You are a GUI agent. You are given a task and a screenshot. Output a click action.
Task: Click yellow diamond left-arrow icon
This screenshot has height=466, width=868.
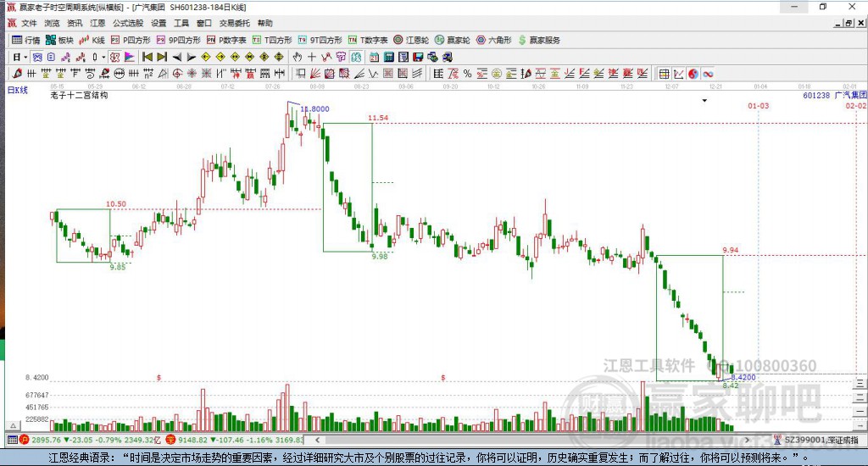[x=206, y=57]
